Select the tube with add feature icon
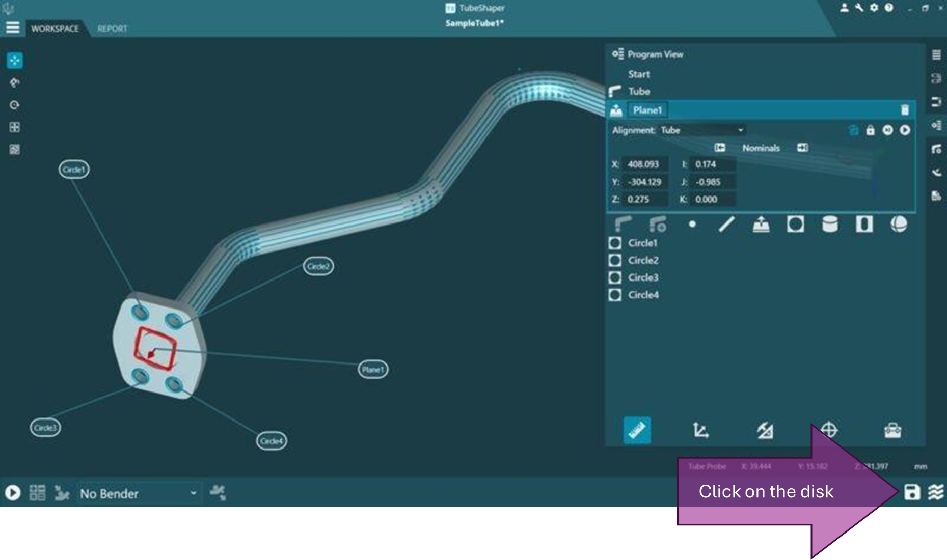 coord(658,224)
